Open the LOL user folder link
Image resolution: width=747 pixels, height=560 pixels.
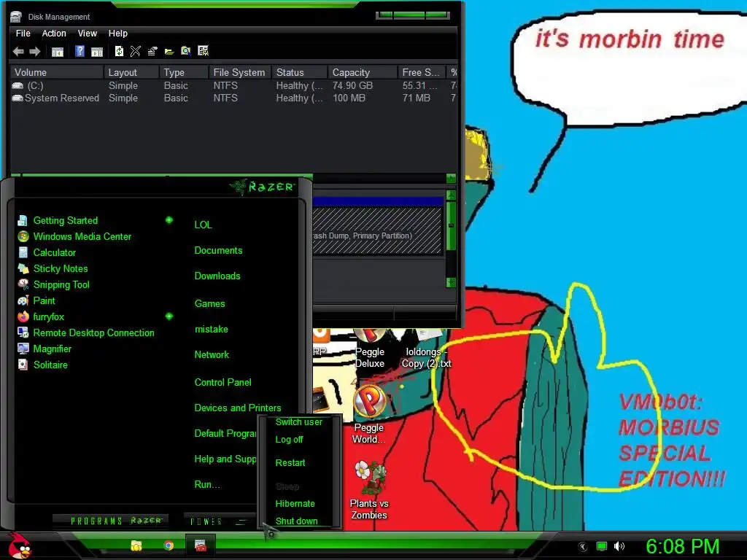(x=203, y=225)
